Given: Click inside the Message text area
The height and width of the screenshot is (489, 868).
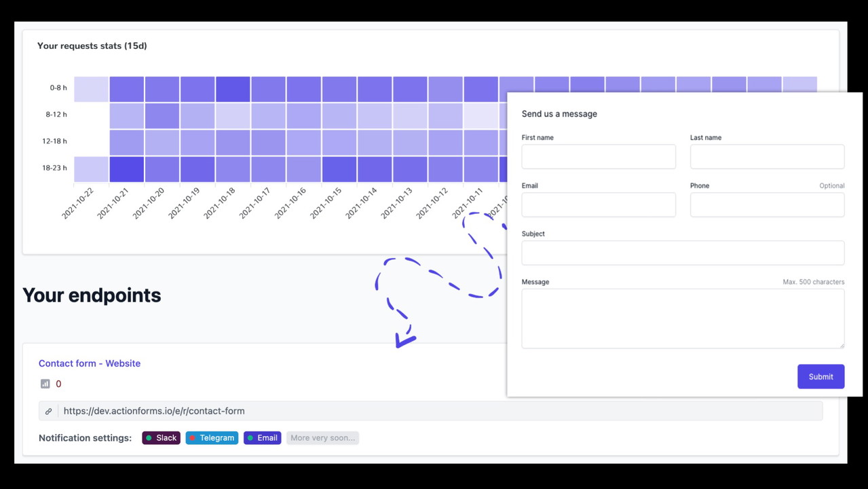Looking at the screenshot, I should point(683,319).
